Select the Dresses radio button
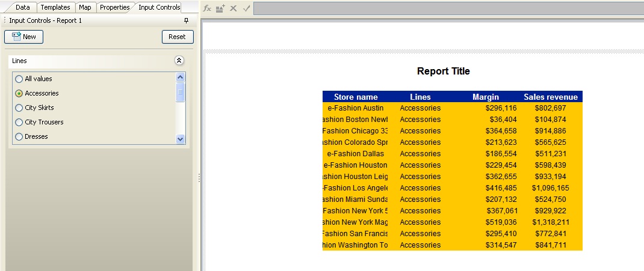Screen dimensions: 644x271 click(19, 136)
